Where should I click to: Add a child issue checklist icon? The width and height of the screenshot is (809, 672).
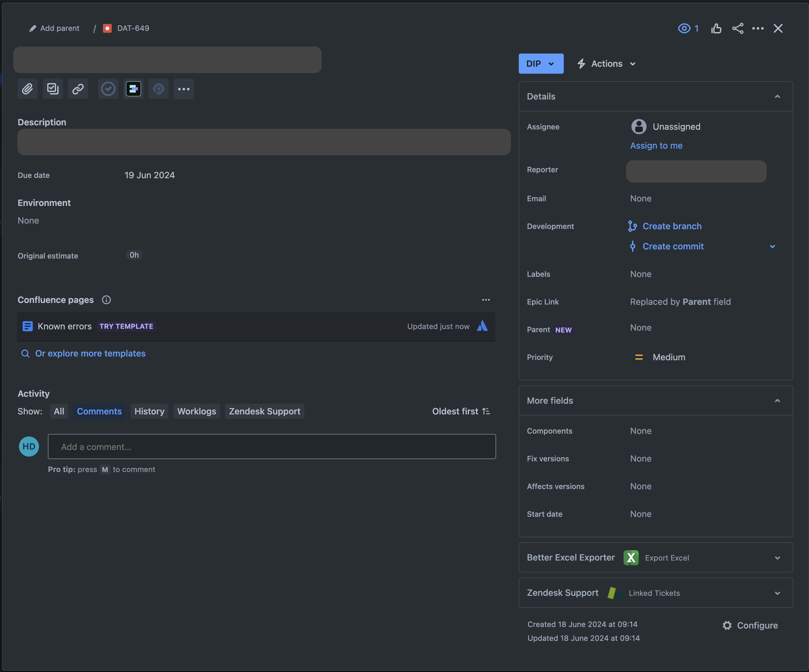tap(53, 89)
